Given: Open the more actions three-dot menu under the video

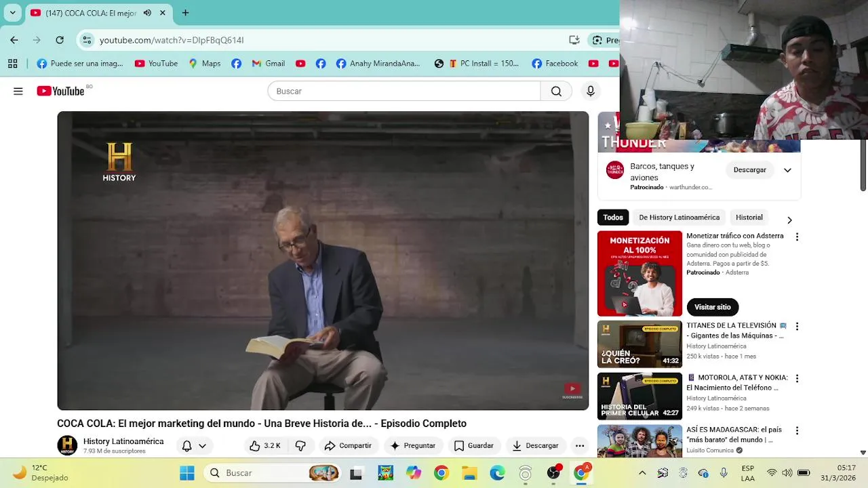Looking at the screenshot, I should click(579, 445).
